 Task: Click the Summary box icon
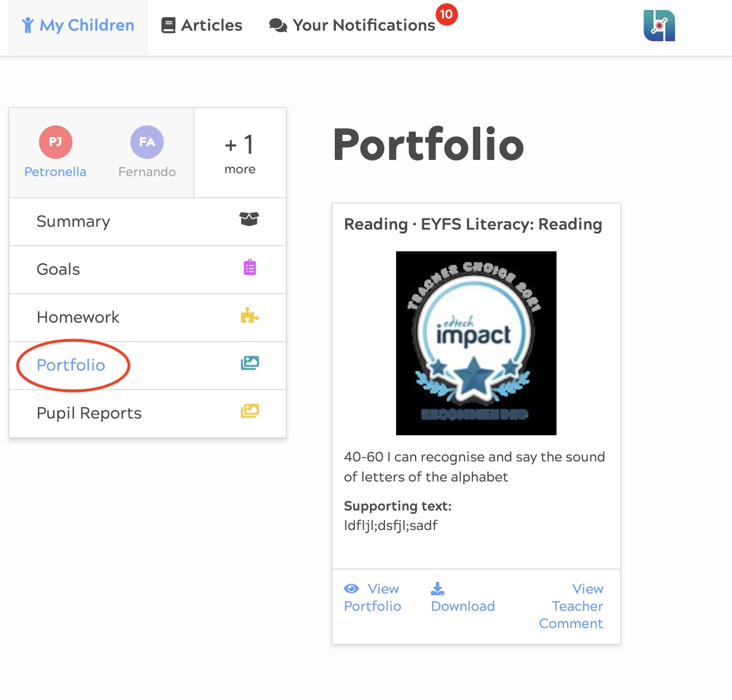pos(249,219)
